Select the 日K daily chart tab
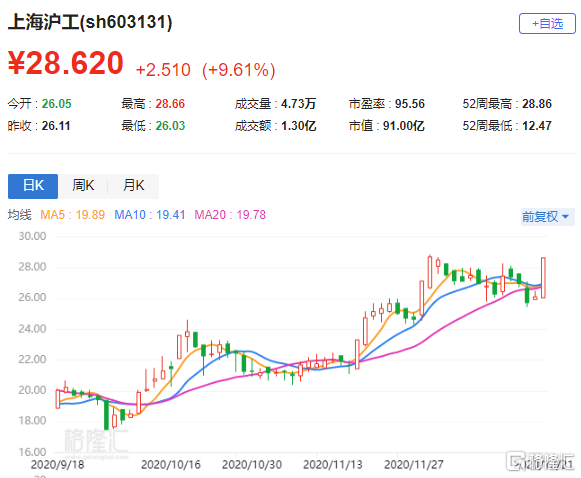 point(33,186)
